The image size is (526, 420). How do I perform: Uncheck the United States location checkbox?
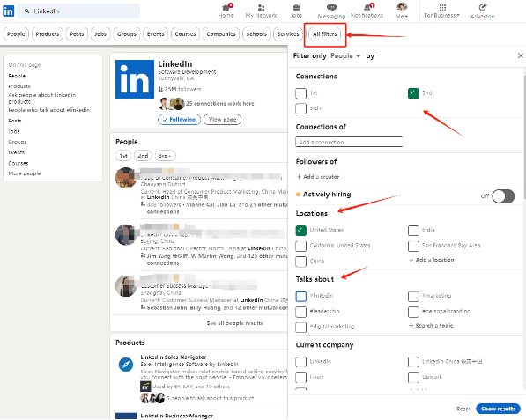(x=301, y=231)
